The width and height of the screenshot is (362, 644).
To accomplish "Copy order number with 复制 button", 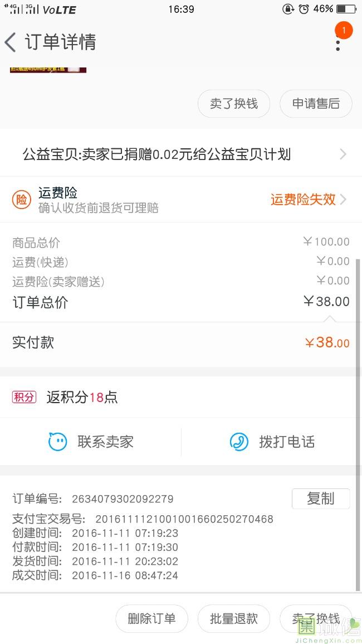I will click(320, 498).
